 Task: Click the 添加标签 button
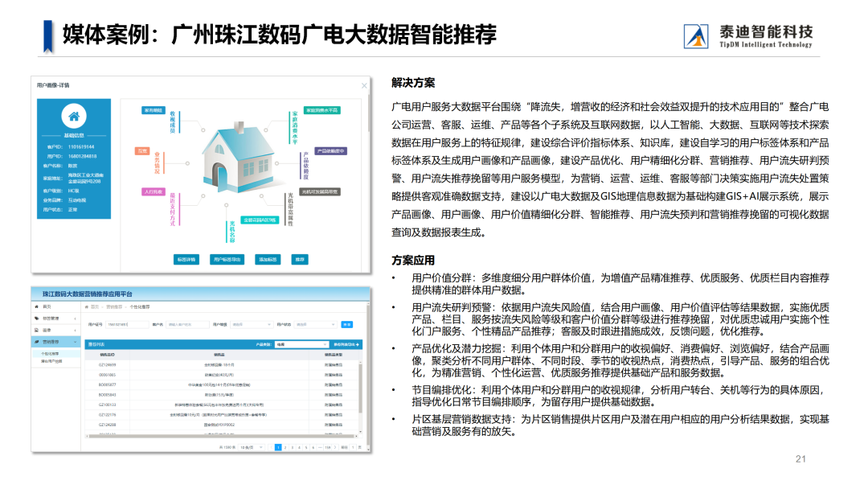click(x=268, y=259)
